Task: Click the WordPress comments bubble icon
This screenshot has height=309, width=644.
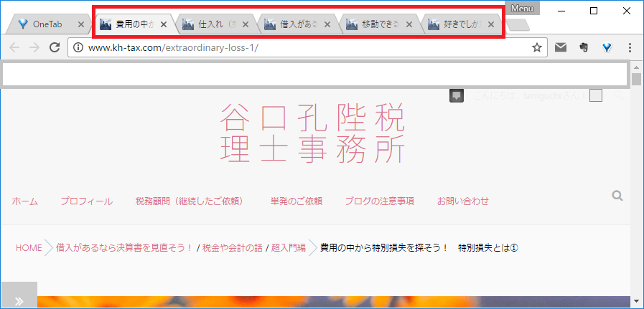Action: (x=456, y=96)
